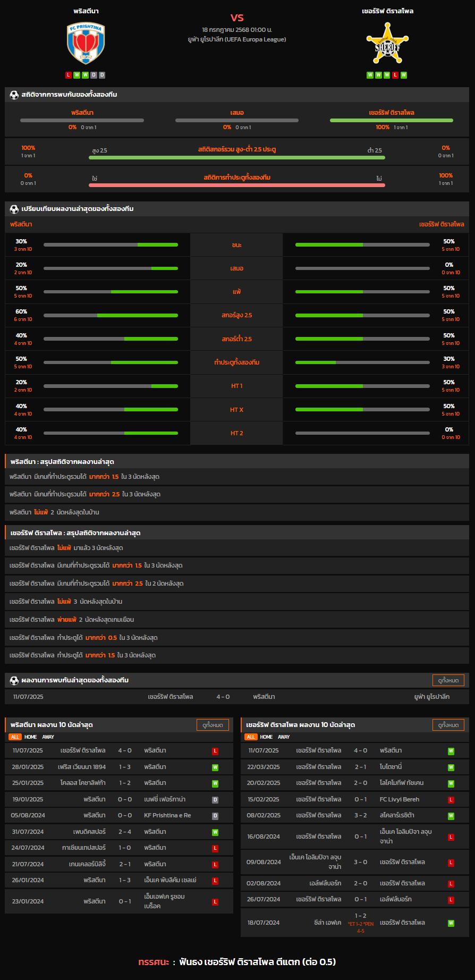Switch to AWAY tab in เชอร์รีฟ ติราสโพล table
Image resolution: width=475 pixels, height=980 pixels.
[x=284, y=737]
